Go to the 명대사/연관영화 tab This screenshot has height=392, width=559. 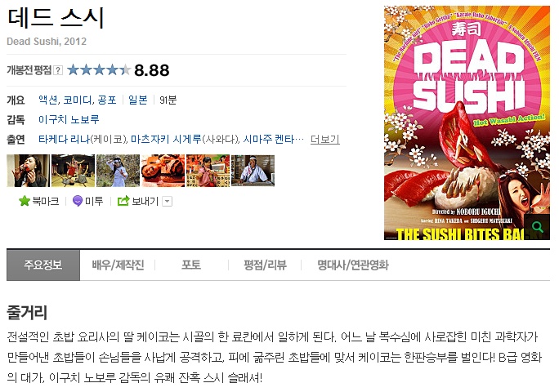click(x=353, y=265)
